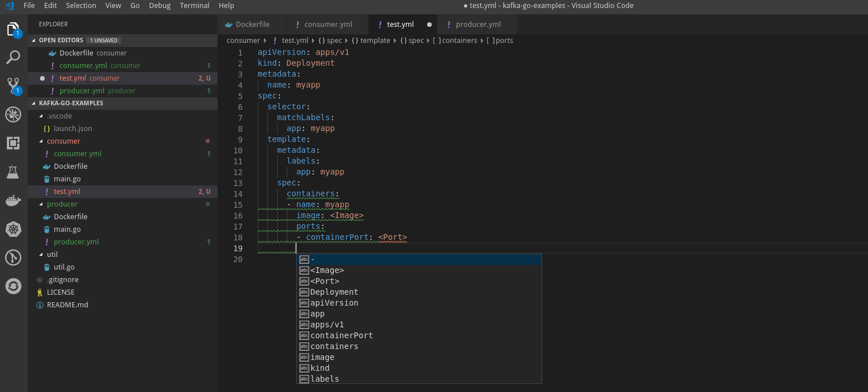Select '<Image>' from autocomplete suggestions

click(419, 270)
